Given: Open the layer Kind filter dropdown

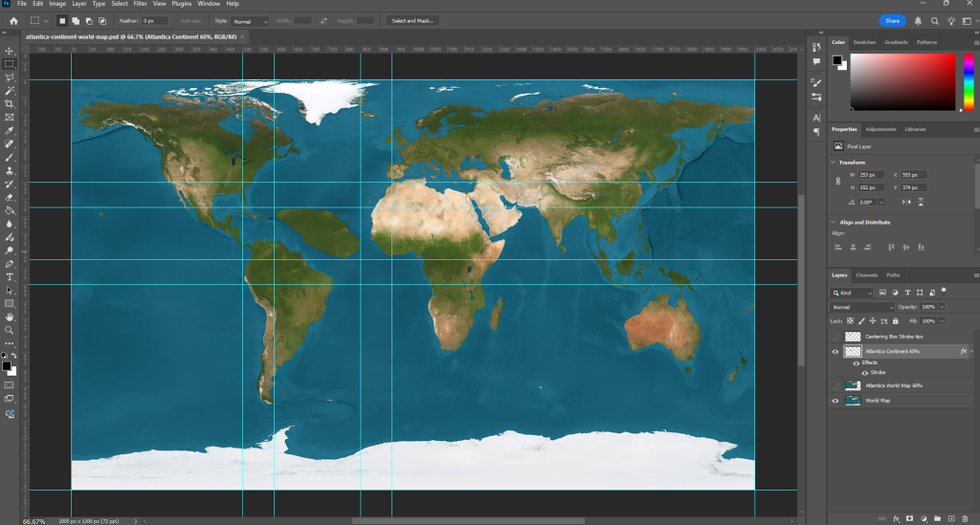Looking at the screenshot, I should (x=852, y=293).
